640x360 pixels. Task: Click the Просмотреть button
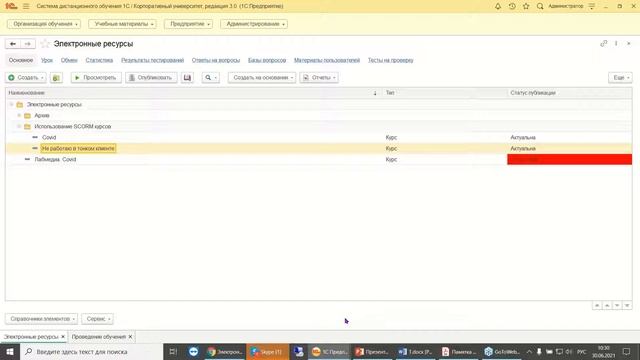tap(96, 78)
